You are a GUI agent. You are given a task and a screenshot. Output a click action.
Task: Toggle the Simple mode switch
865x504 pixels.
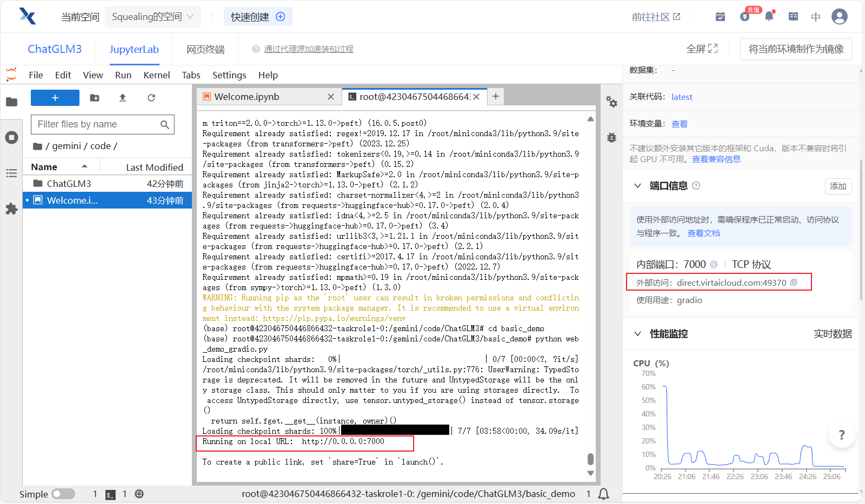pyautogui.click(x=63, y=494)
